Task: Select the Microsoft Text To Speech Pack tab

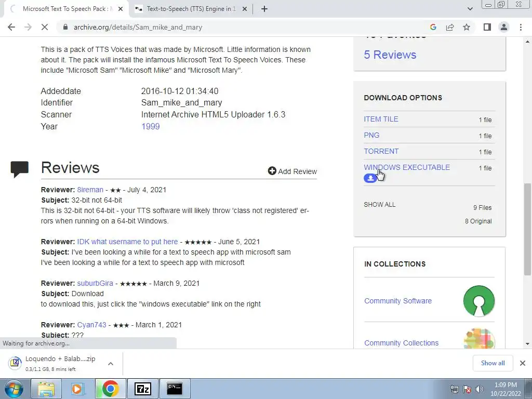Action: [x=66, y=9]
